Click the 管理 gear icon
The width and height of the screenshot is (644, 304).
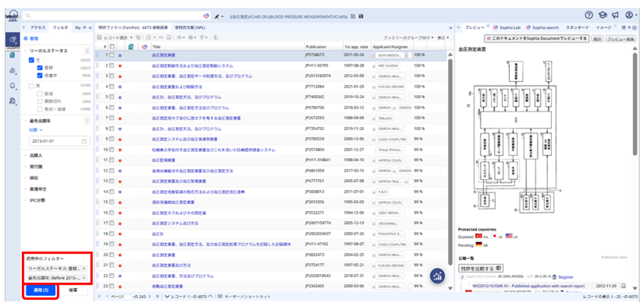tap(26, 38)
